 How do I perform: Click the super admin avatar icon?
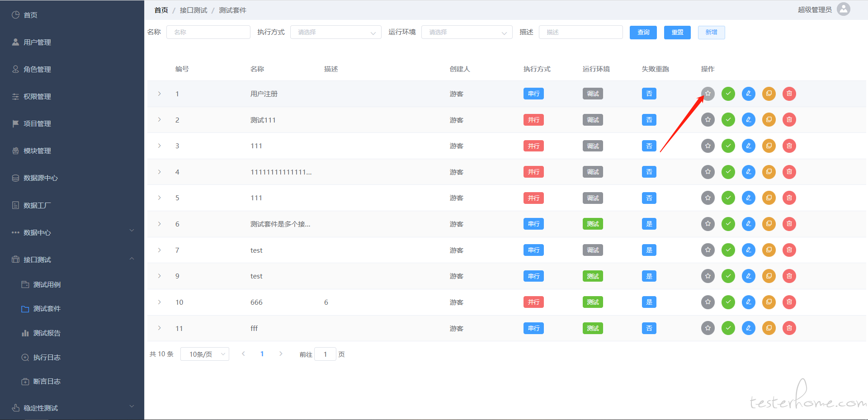pos(843,9)
